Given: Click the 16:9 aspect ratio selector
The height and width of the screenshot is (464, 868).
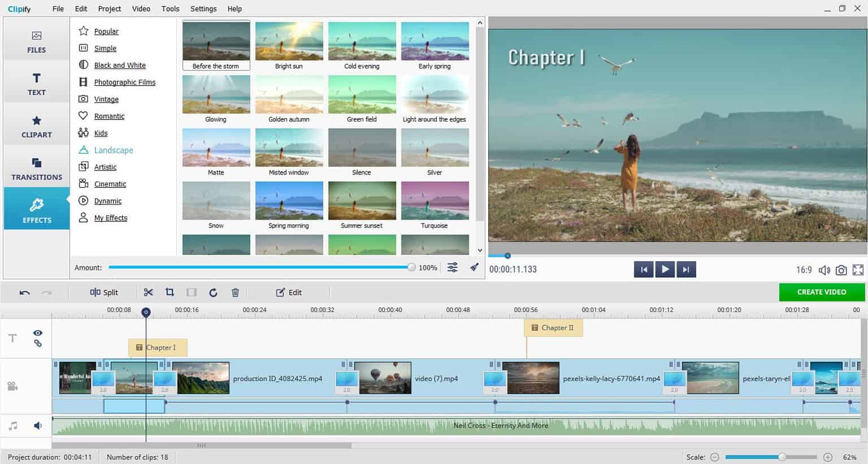Looking at the screenshot, I should (x=804, y=270).
